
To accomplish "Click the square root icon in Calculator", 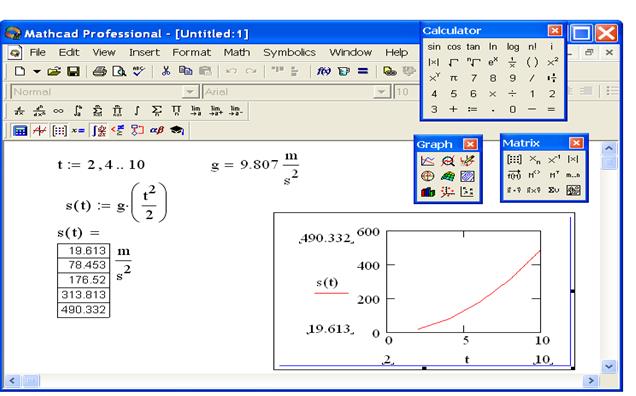I will 453,62.
